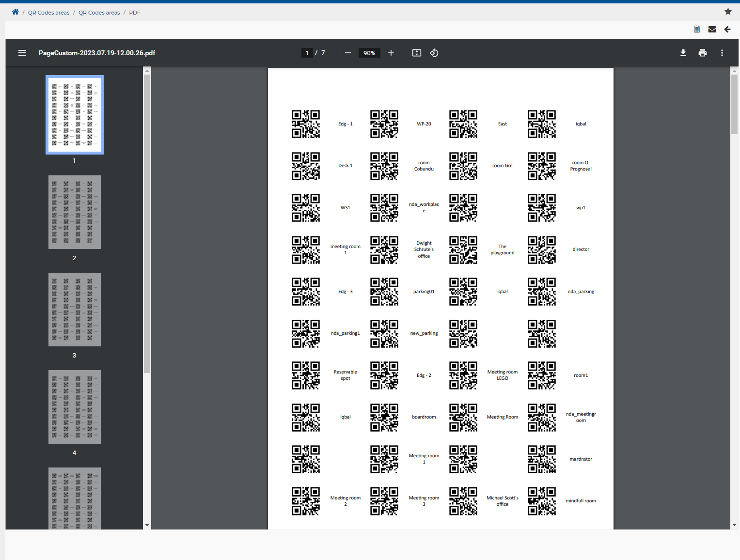Click the page number input field
This screenshot has height=560, width=740.
[307, 53]
